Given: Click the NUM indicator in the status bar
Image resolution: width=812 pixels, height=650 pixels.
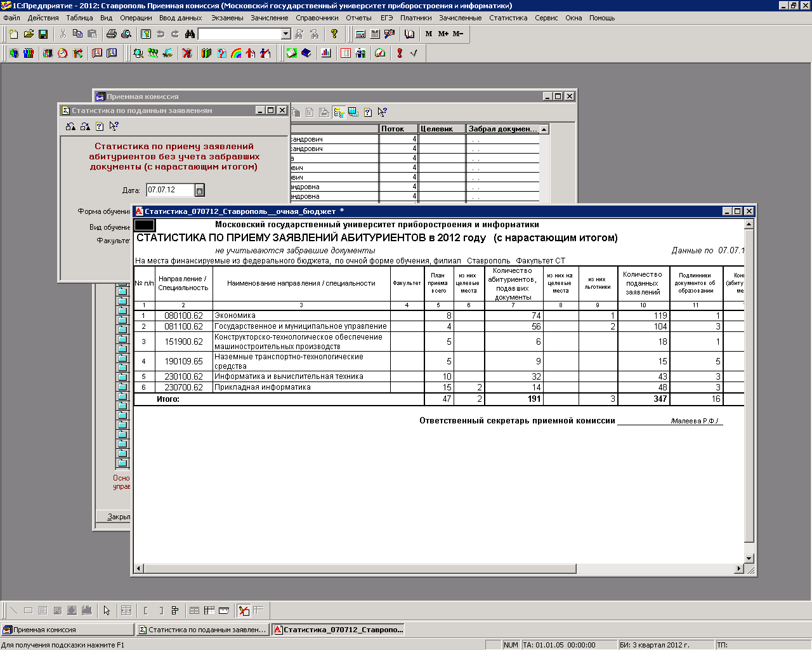Looking at the screenshot, I should click(511, 645).
